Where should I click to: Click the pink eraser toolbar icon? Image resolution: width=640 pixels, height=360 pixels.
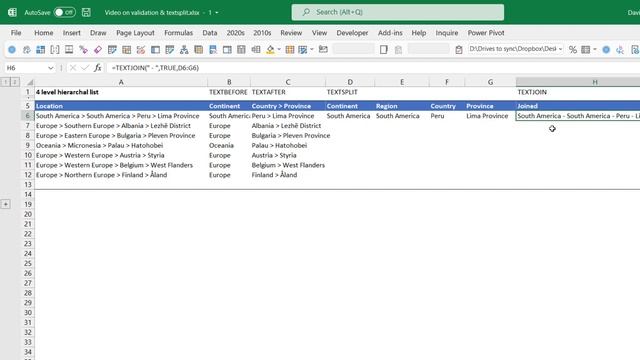pos(98,50)
